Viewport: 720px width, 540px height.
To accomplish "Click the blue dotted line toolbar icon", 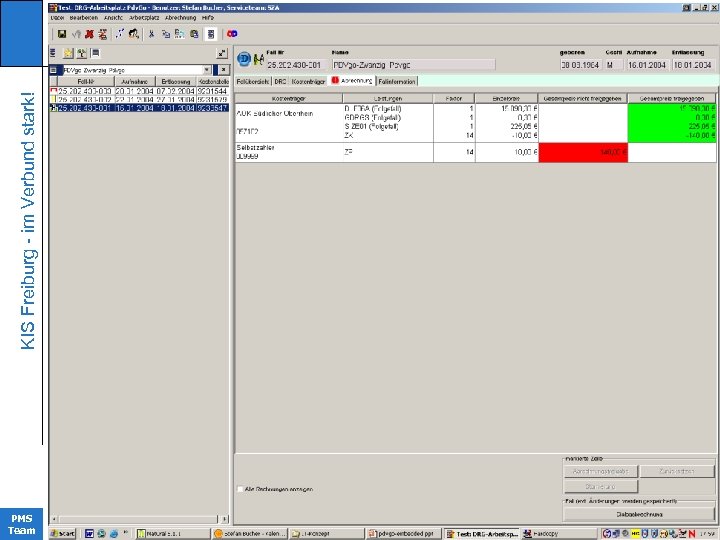I will point(119,34).
